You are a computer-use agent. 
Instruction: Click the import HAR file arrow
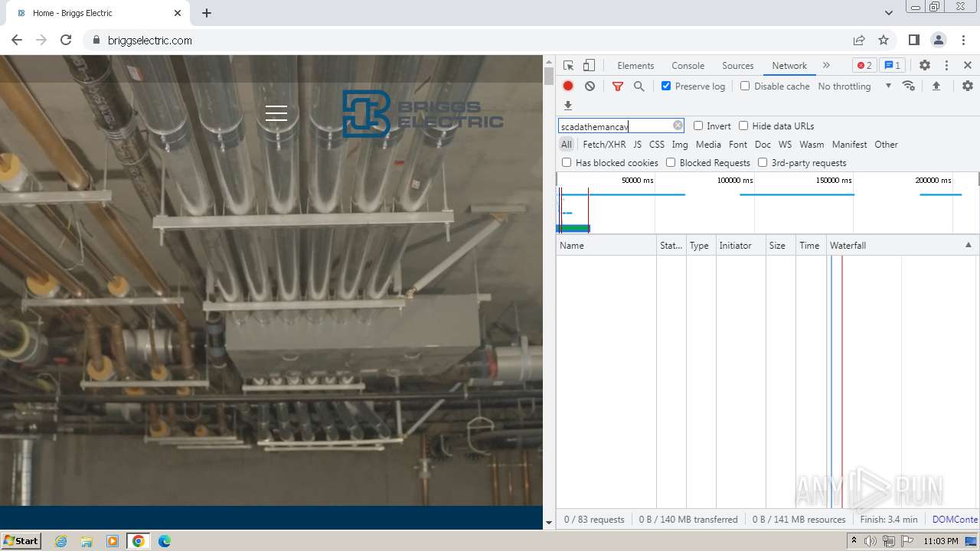[936, 86]
